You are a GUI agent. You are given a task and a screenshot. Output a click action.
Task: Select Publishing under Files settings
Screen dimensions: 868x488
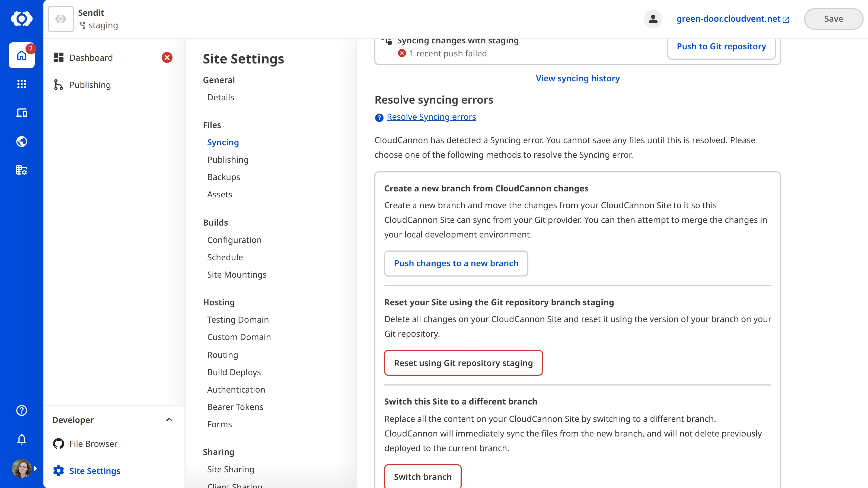pos(228,160)
